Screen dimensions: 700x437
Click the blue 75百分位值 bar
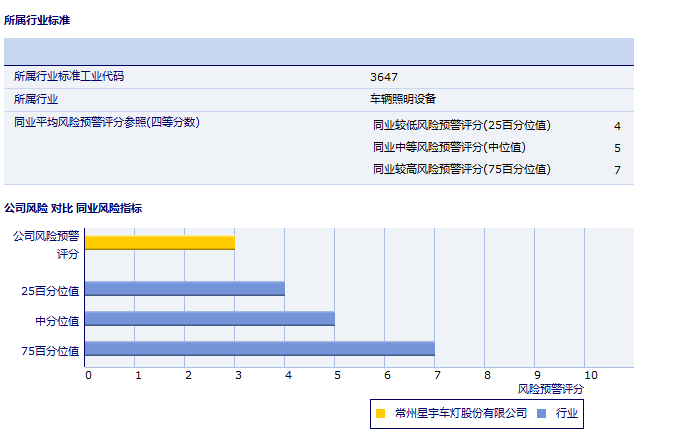(x=260, y=349)
